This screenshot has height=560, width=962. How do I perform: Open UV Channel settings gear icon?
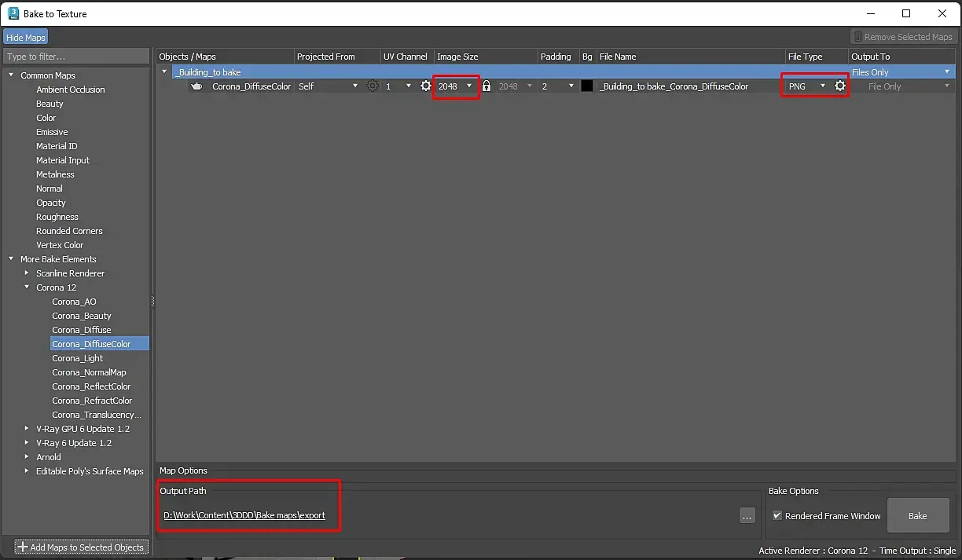[x=426, y=86]
